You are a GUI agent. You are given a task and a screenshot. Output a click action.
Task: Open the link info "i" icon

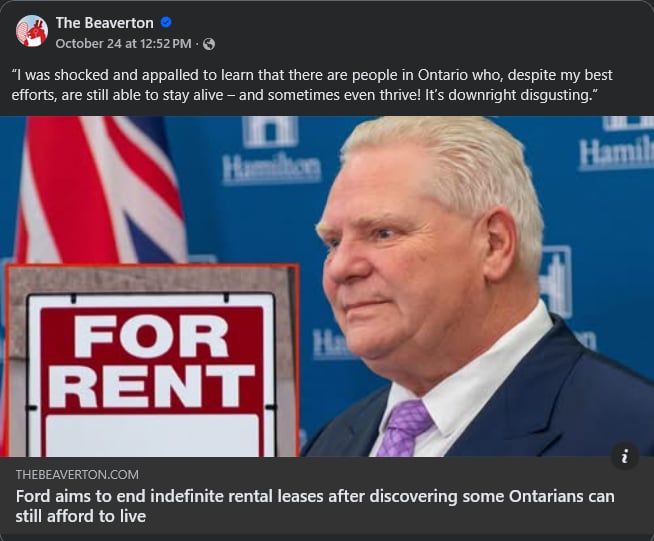point(624,457)
